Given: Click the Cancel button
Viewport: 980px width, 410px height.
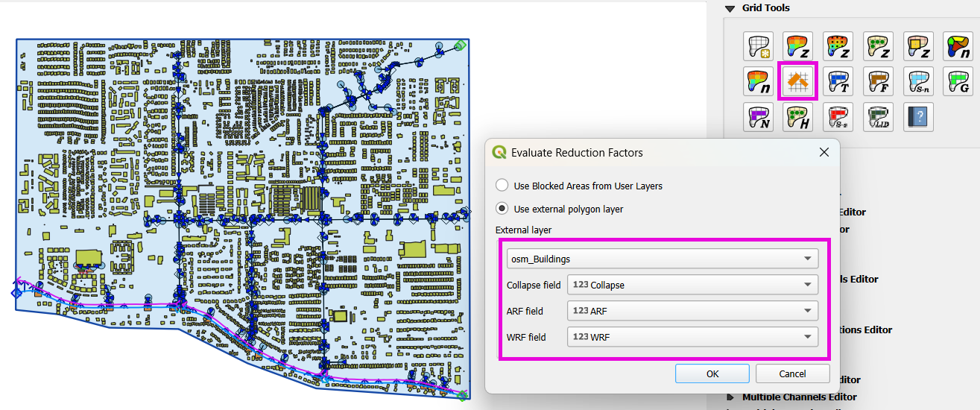Looking at the screenshot, I should (792, 373).
